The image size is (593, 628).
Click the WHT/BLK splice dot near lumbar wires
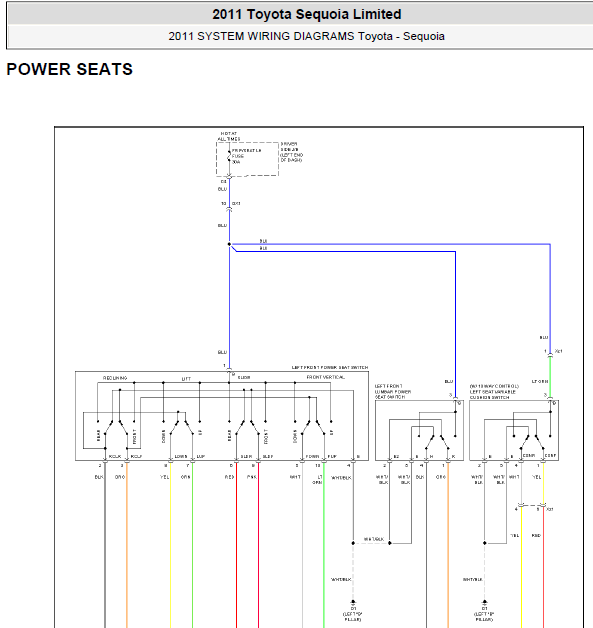pyautogui.click(x=390, y=543)
